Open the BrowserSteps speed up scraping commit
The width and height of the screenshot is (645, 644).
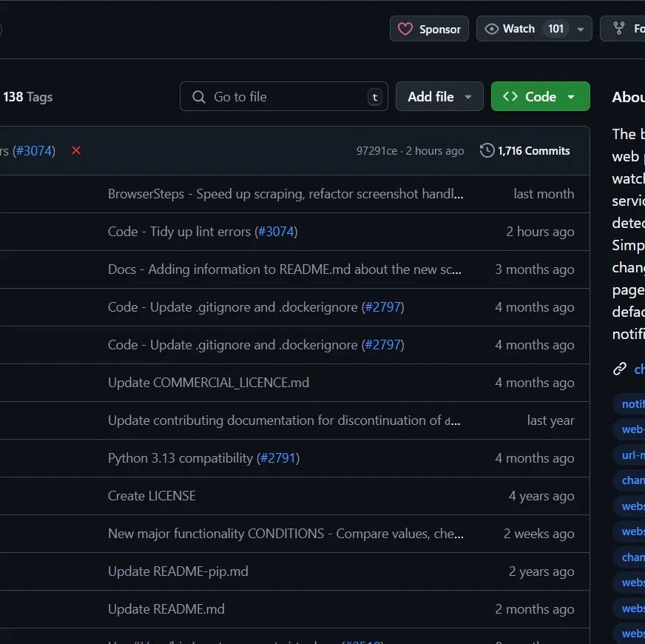point(286,194)
